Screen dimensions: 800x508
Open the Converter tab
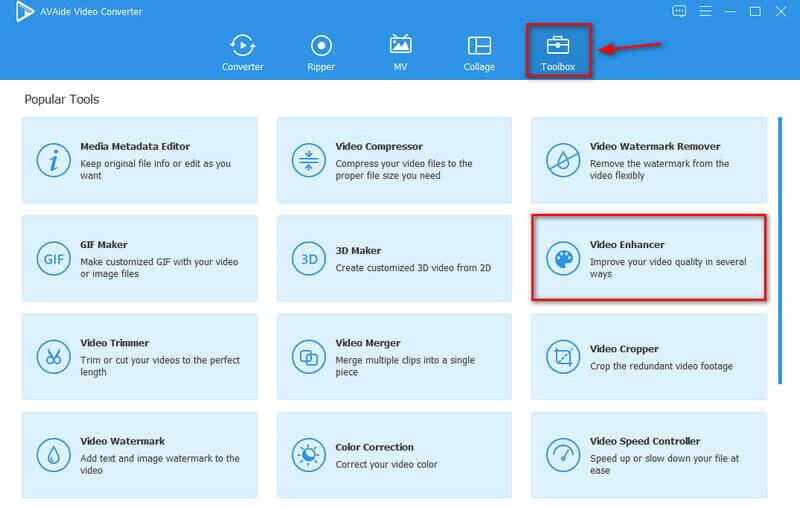(x=242, y=53)
